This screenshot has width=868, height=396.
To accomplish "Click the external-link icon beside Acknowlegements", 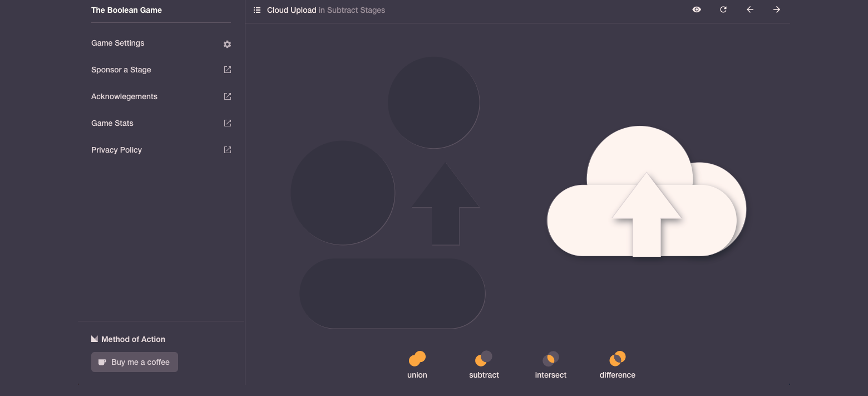I will pyautogui.click(x=227, y=96).
